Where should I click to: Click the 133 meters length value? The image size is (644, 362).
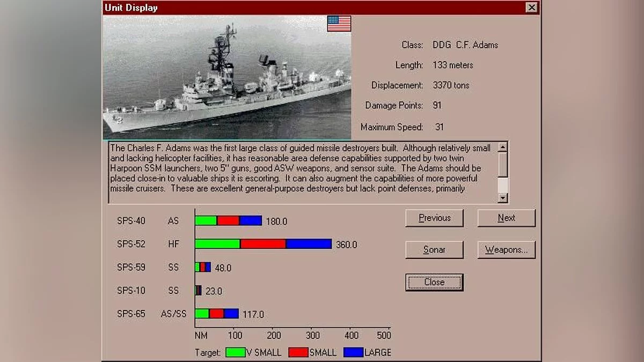point(453,65)
